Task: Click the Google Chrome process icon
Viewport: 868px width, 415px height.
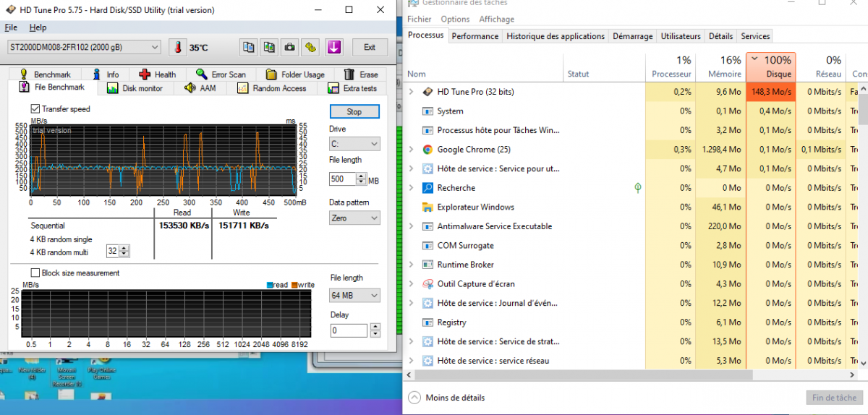Action: 427,150
